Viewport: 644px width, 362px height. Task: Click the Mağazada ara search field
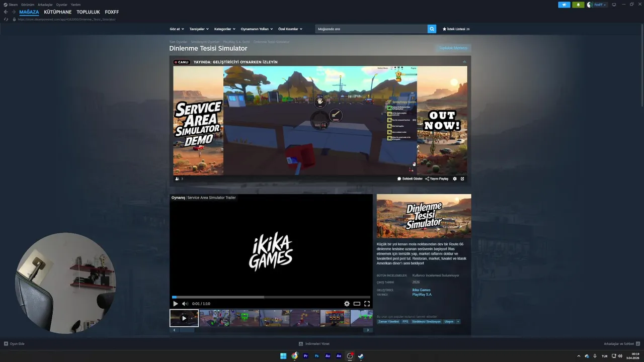371,29
